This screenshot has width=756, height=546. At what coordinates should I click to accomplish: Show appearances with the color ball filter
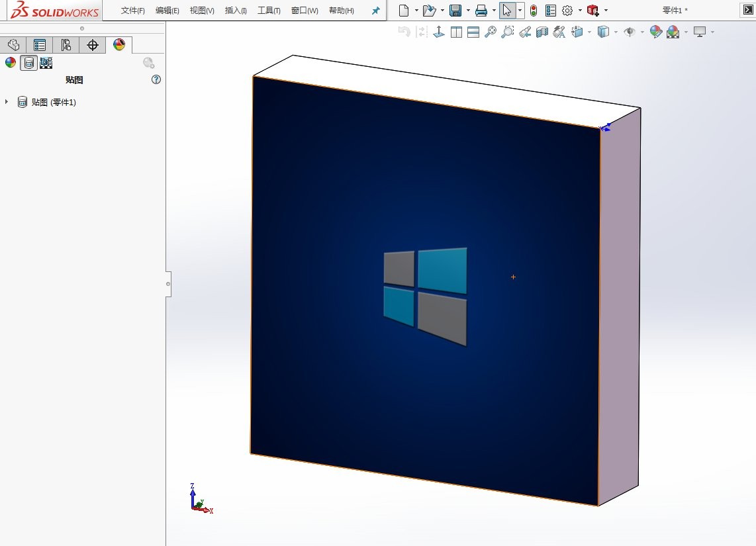click(11, 63)
